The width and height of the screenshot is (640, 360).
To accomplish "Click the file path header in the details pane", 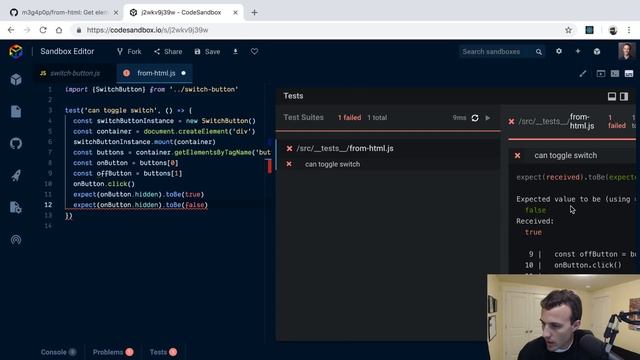I will (557, 122).
